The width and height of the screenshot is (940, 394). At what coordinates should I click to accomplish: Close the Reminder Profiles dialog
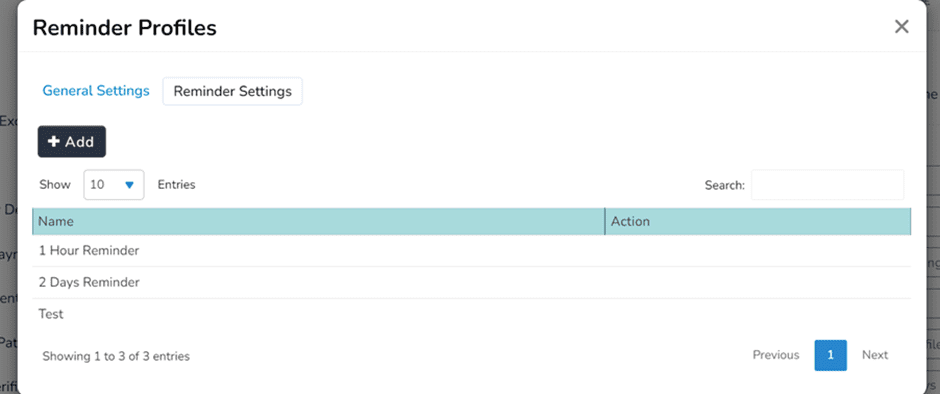(902, 27)
